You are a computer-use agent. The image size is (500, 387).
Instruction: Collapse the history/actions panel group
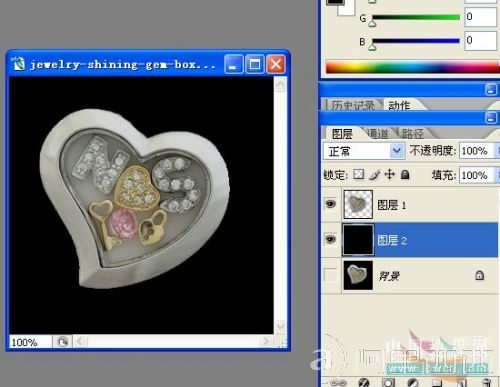tap(490, 90)
